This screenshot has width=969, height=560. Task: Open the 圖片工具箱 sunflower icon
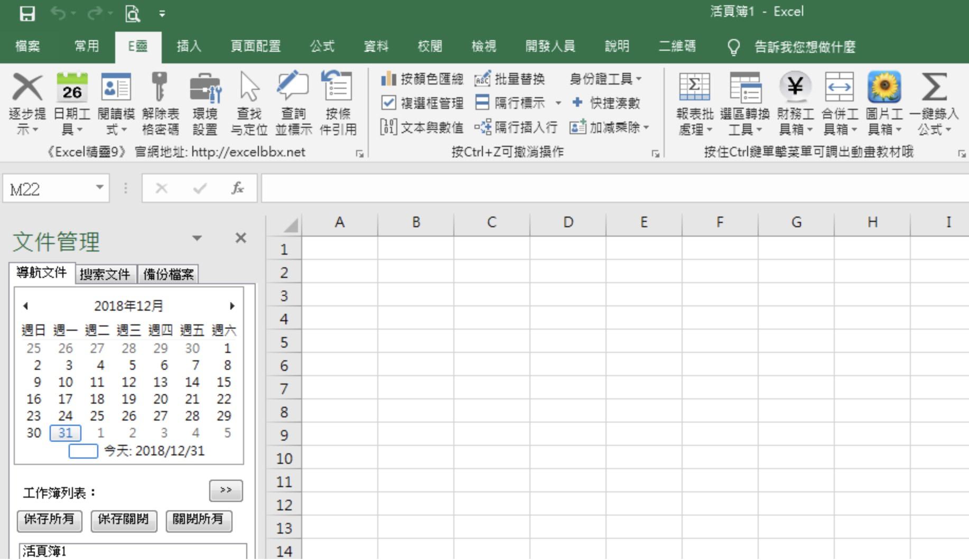tap(884, 88)
